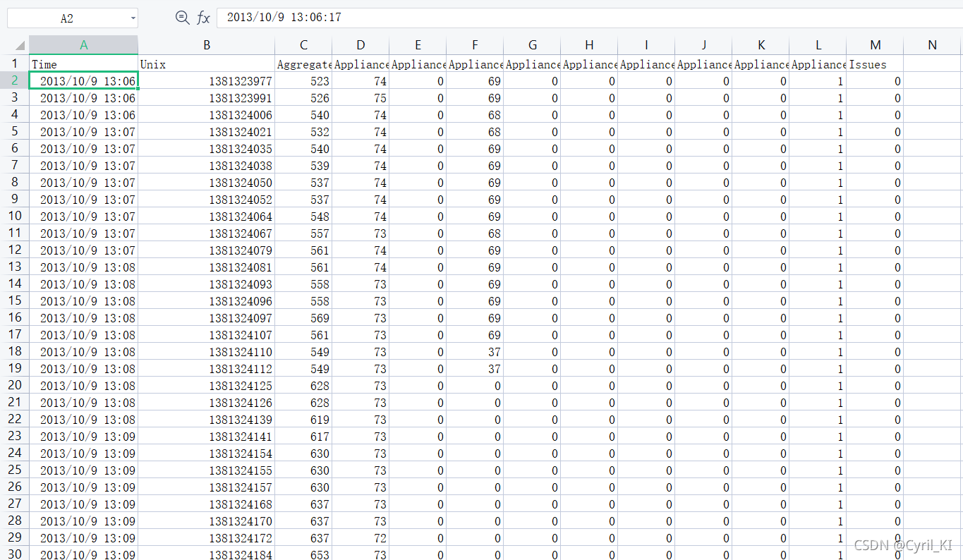Click Aggregate value 526 in row 3
This screenshot has height=560, width=963.
pos(303,98)
